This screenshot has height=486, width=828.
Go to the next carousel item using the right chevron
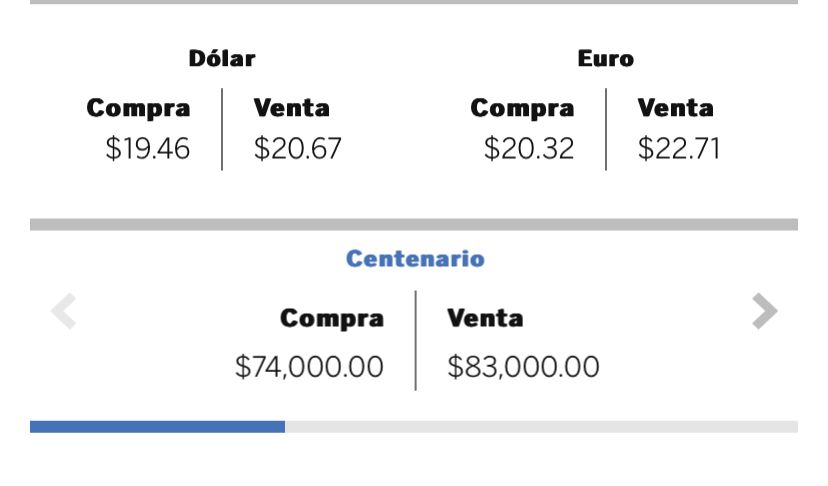point(765,311)
